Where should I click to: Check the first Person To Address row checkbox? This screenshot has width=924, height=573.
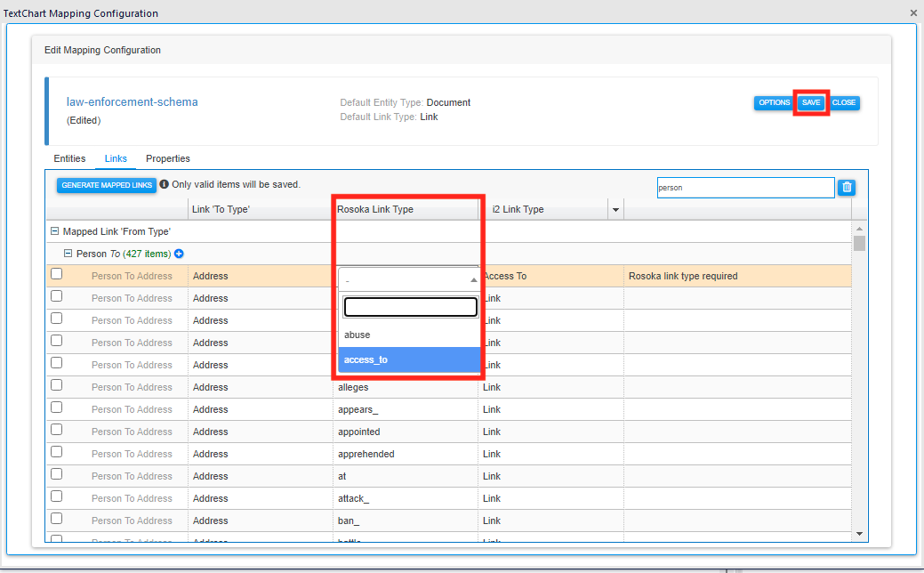(57, 275)
